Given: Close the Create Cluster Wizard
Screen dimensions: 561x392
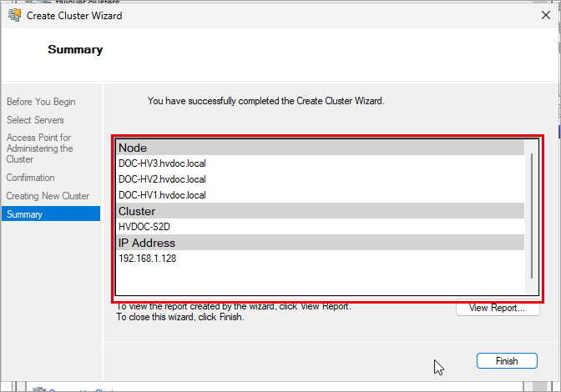Looking at the screenshot, I should (x=546, y=15).
